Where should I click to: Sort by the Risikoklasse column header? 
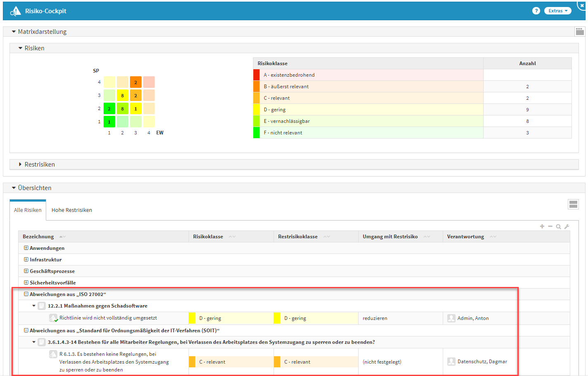[x=208, y=237]
